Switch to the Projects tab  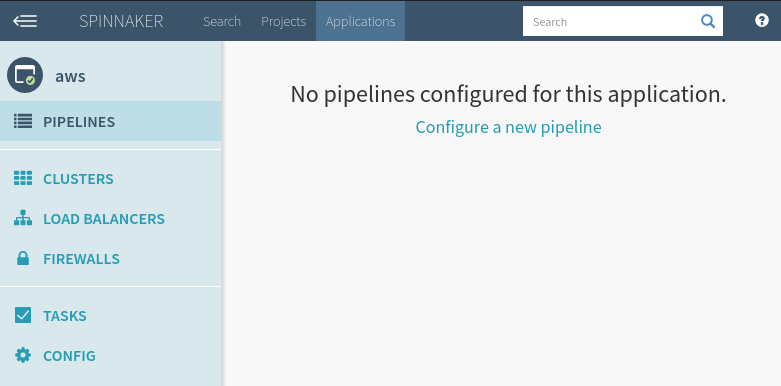(x=283, y=21)
